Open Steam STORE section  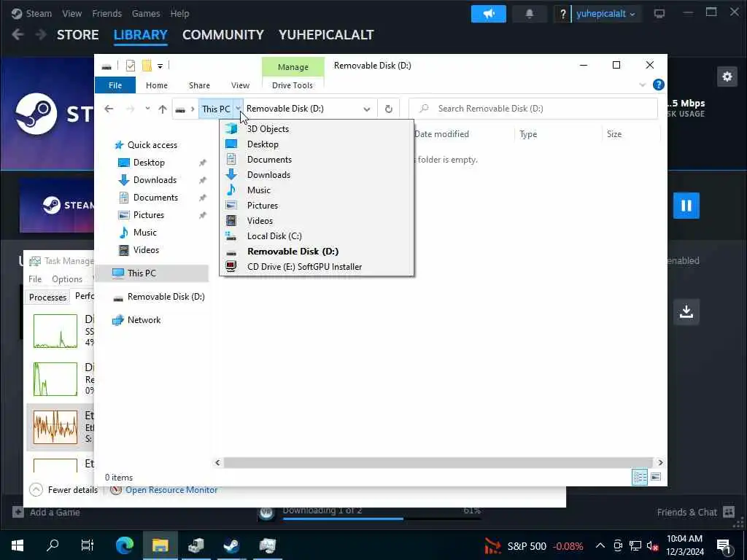[77, 35]
